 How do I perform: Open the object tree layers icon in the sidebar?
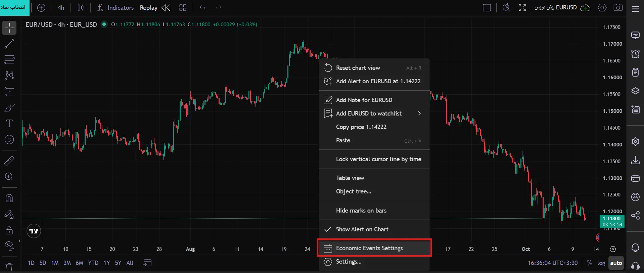(x=635, y=91)
